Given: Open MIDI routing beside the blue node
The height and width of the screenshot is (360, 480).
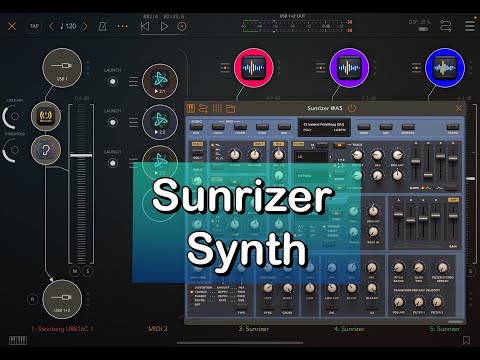Looking at the screenshot, I should pos(416,68).
